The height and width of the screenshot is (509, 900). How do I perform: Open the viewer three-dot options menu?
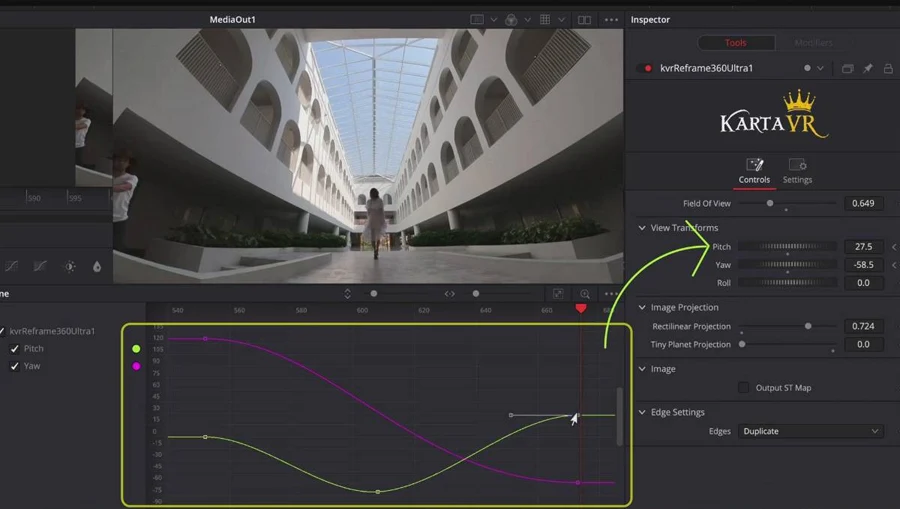(611, 20)
